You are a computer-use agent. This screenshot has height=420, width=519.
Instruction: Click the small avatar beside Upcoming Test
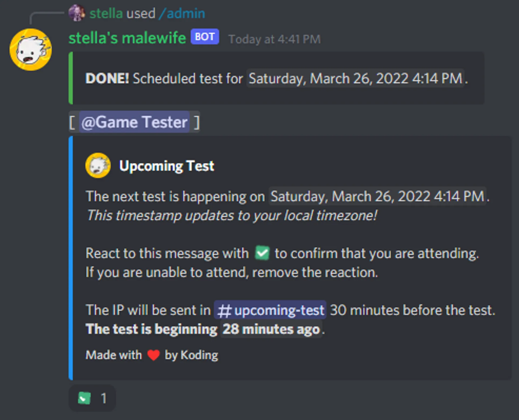pyautogui.click(x=98, y=165)
